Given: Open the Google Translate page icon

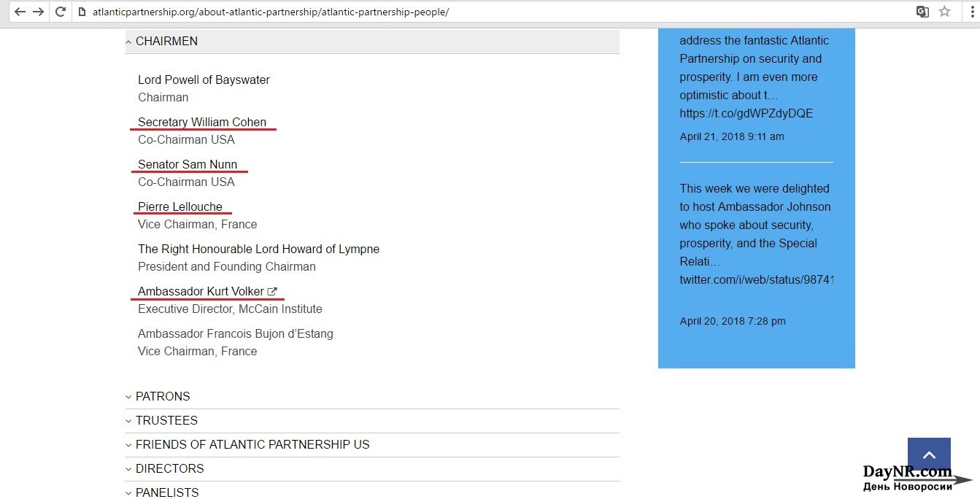Looking at the screenshot, I should (923, 12).
